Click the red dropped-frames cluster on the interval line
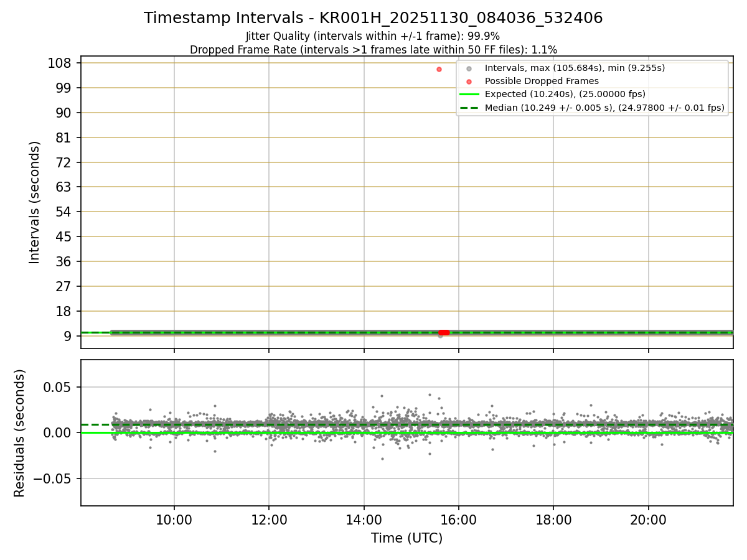Viewport: 747px width, 560px height. (444, 332)
